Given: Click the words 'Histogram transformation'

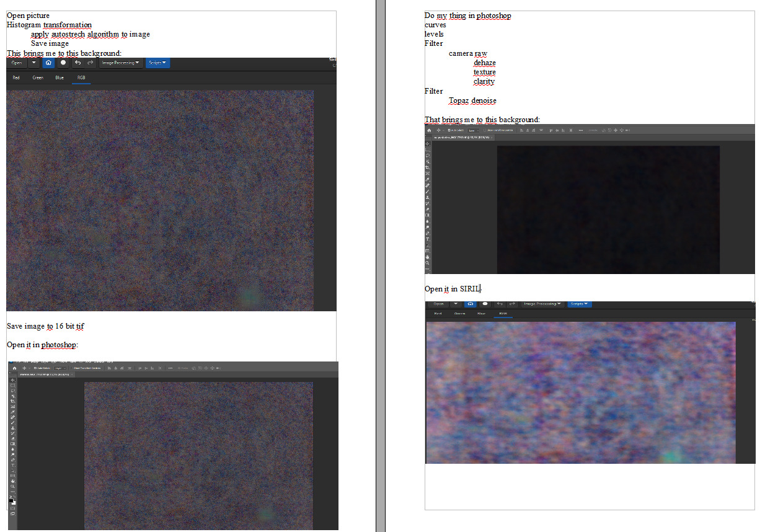Looking at the screenshot, I should (49, 25).
